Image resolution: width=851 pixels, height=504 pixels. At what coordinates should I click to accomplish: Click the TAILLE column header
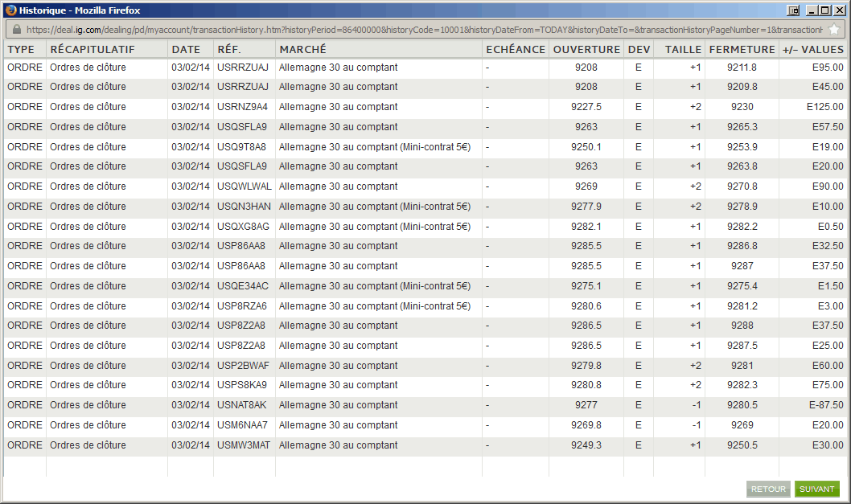[684, 49]
